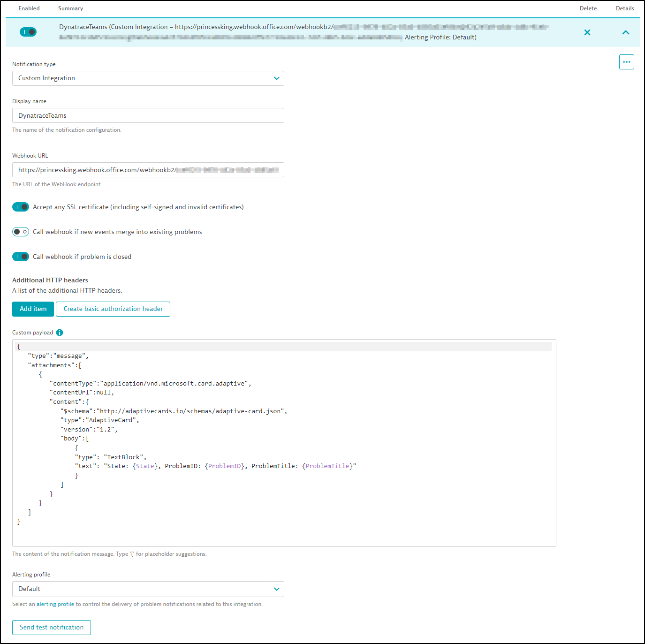Enable Call webhook if new events merge
The height and width of the screenshot is (644, 645).
[21, 232]
